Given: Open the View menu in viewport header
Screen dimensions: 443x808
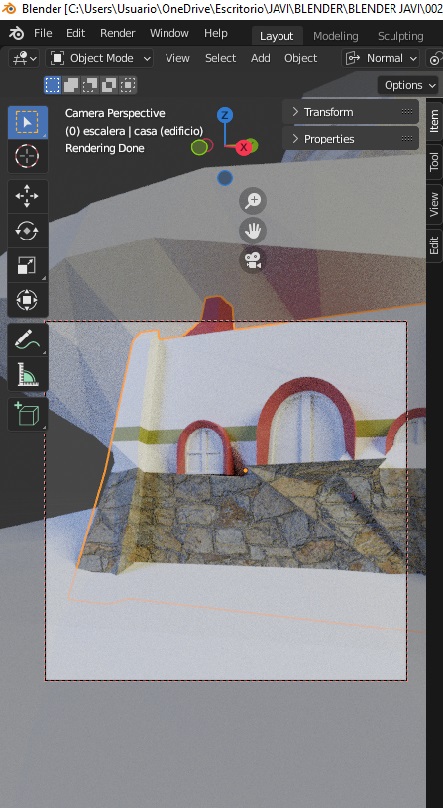Looking at the screenshot, I should coord(177,58).
